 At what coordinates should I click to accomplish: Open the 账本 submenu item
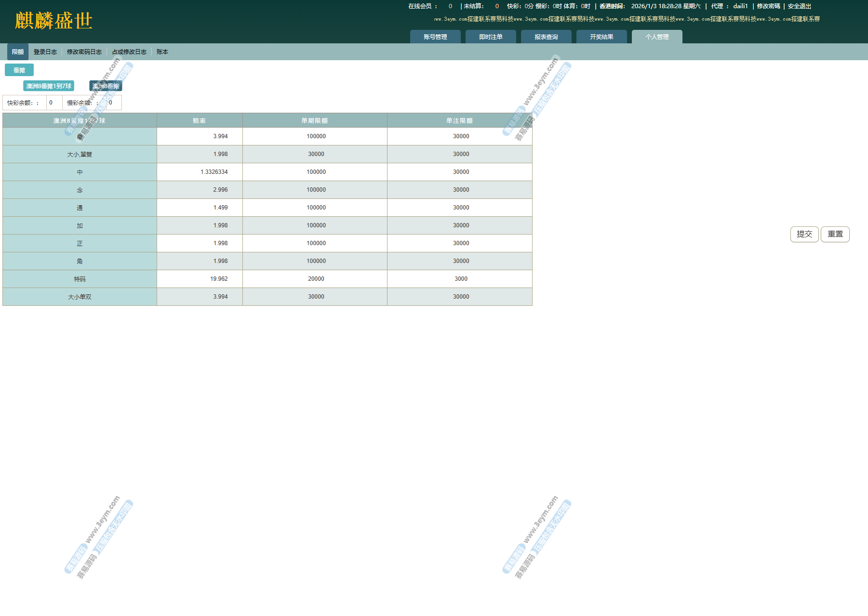[162, 52]
